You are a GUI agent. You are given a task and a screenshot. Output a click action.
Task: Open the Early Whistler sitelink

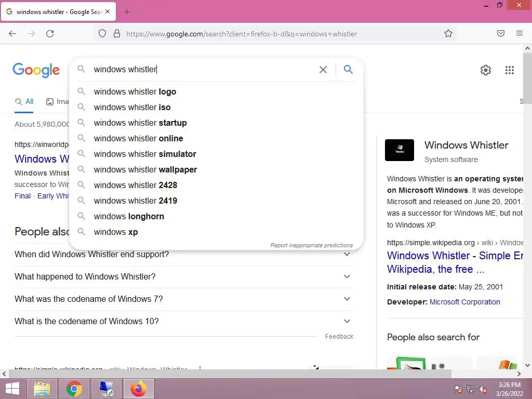pyautogui.click(x=53, y=196)
